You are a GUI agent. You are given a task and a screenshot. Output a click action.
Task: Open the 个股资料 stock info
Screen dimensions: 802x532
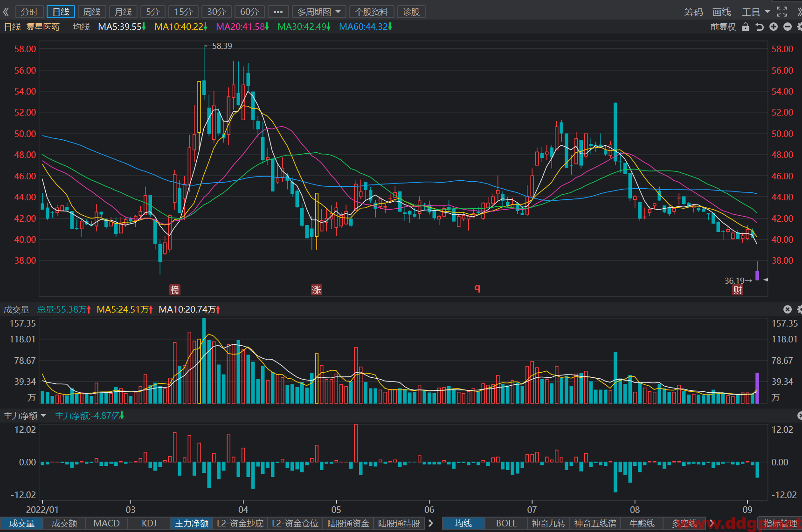pos(372,12)
